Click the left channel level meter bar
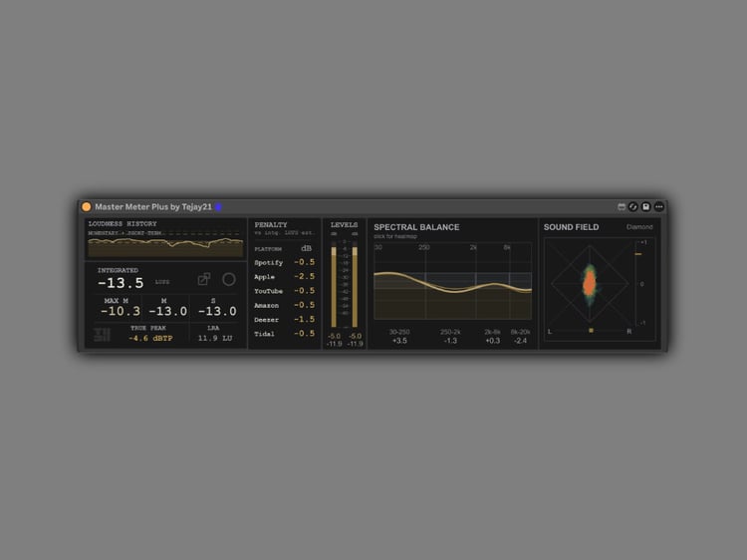 (x=334, y=286)
